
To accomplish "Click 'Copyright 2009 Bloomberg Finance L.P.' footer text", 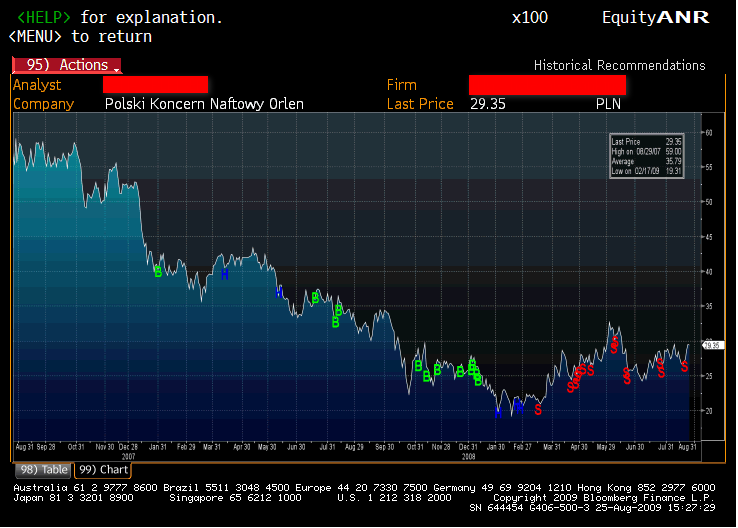I will point(604,497).
